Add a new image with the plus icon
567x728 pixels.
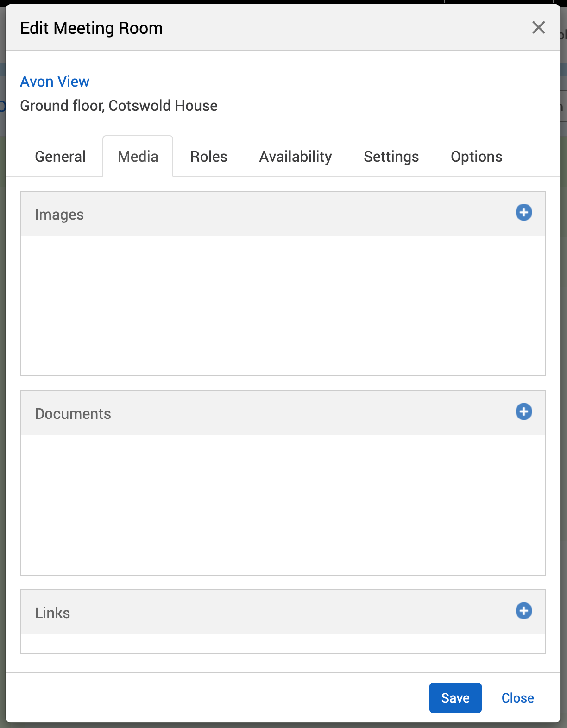(x=523, y=213)
